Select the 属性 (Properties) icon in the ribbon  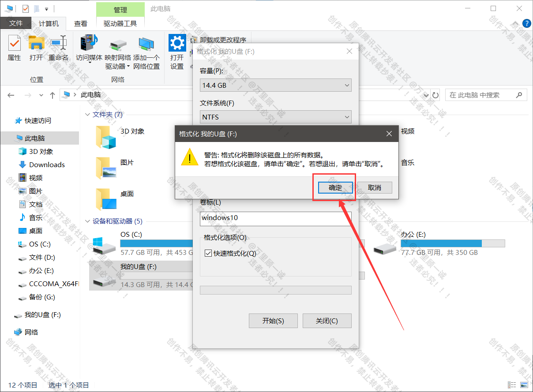click(15, 49)
